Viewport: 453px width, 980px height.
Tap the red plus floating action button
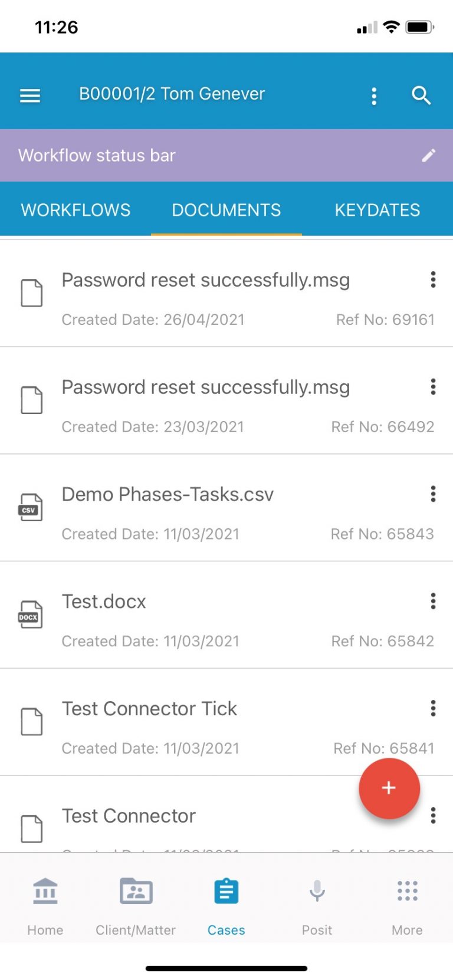tap(389, 788)
